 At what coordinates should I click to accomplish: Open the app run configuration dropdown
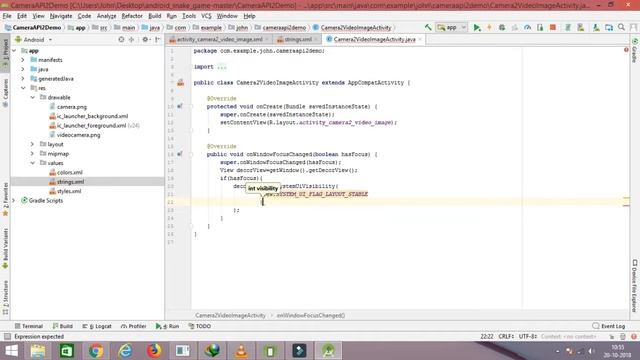point(451,27)
